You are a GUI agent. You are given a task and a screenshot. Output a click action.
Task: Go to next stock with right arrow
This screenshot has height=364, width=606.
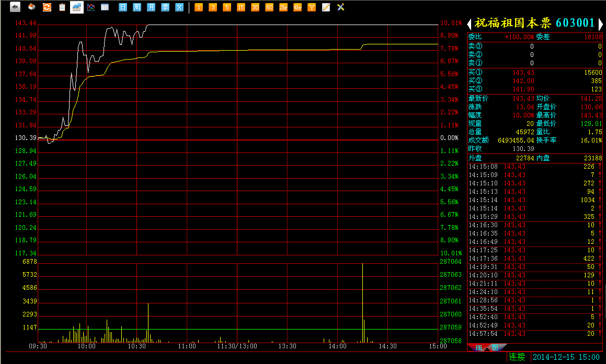601,25
